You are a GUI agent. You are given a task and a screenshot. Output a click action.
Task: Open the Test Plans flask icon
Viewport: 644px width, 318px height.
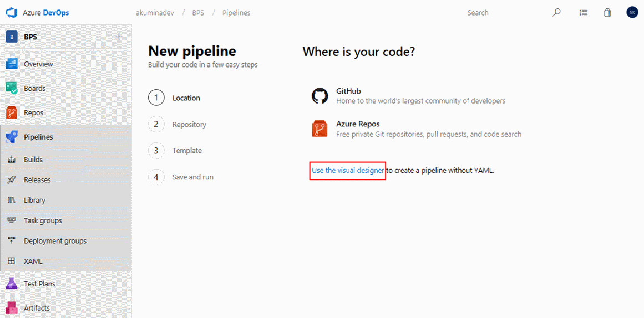point(12,284)
